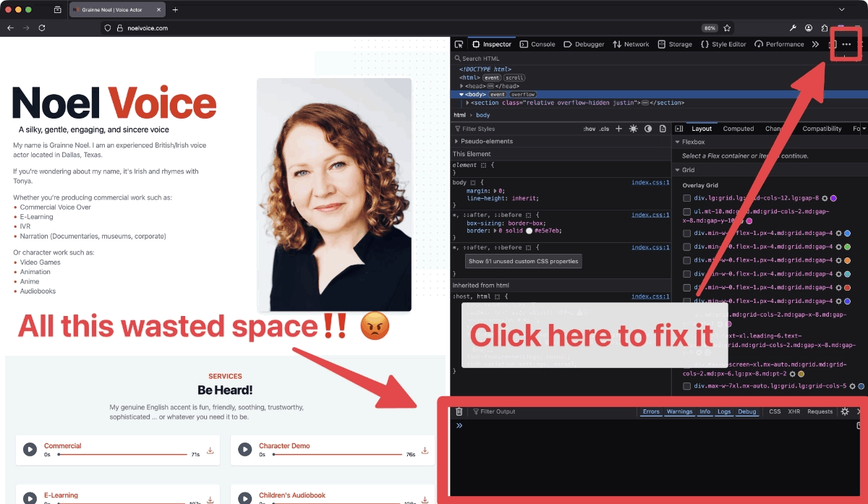Screen dimensions: 868x504
Task: Enable light color-scheme simulation (sun icon)
Action: click(x=633, y=129)
